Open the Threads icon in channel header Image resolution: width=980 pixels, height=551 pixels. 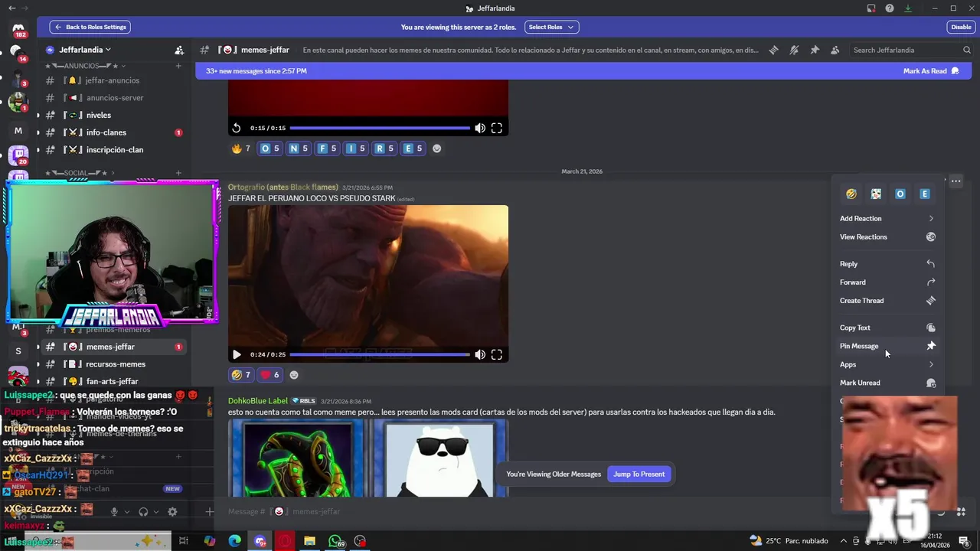click(x=774, y=50)
